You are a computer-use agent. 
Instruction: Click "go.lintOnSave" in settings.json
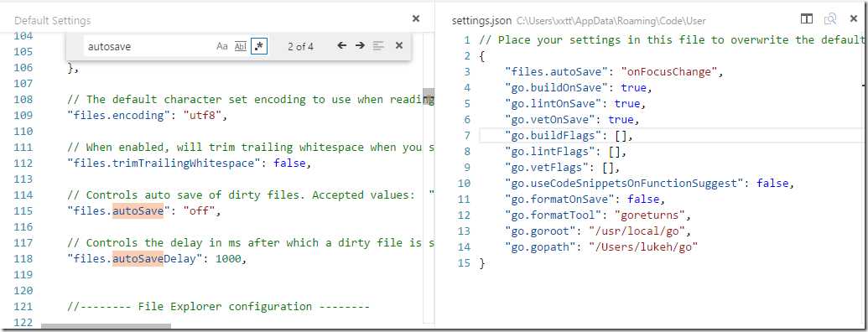(x=554, y=103)
